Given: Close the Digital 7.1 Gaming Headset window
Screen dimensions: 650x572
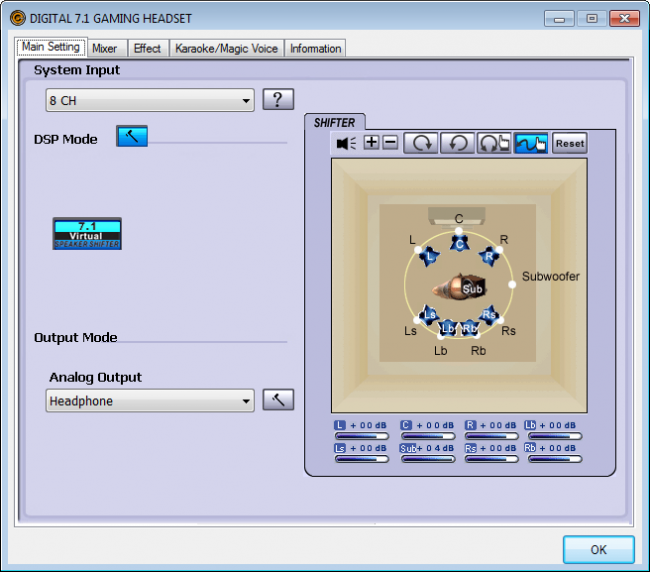Looking at the screenshot, I should tap(624, 19).
